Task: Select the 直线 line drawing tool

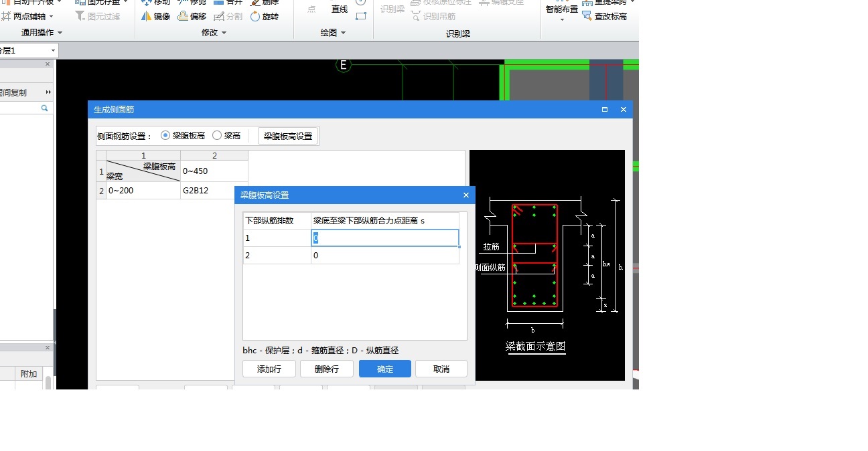Action: click(340, 9)
